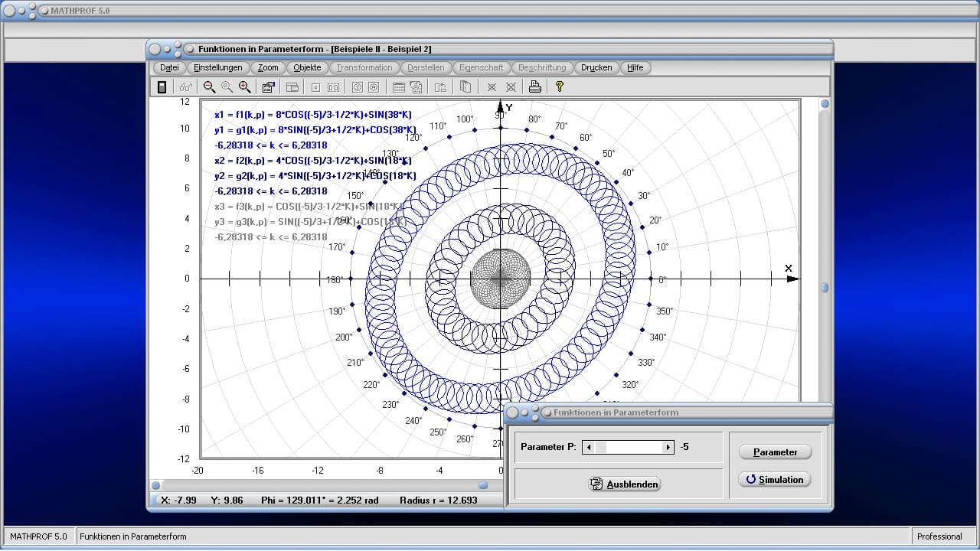Screen dimensions: 980x551
Task: Click the Funktionen in Parameterform status bar text
Action: coord(133,536)
